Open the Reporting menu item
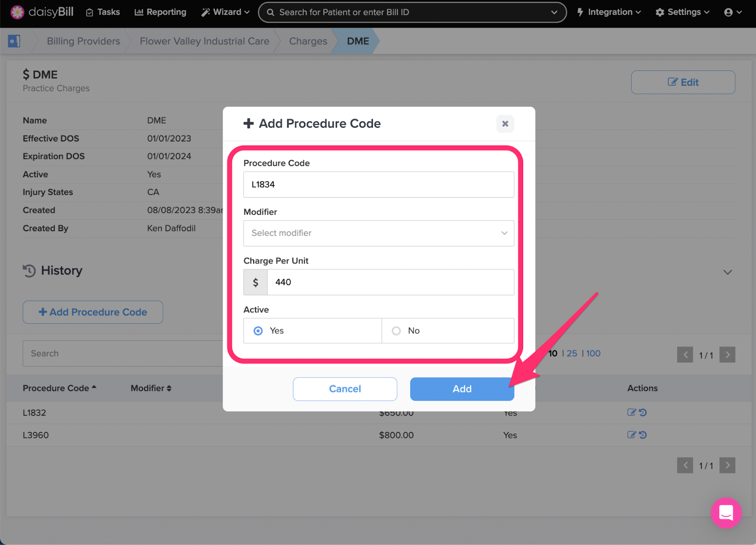This screenshot has width=756, height=545. (x=160, y=12)
